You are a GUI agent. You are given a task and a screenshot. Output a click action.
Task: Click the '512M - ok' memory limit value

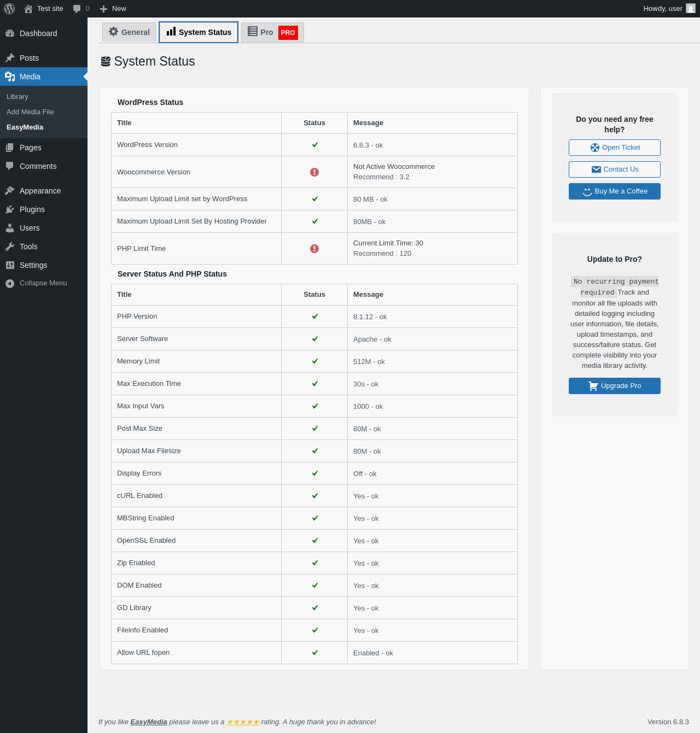coord(369,362)
